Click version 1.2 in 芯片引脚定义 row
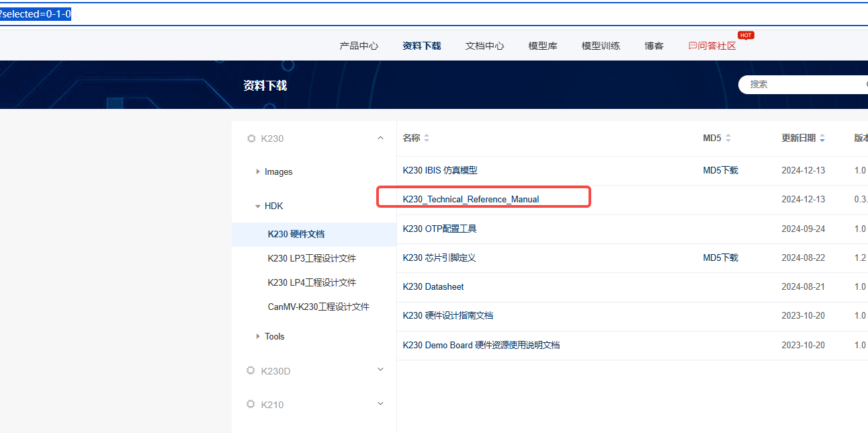This screenshot has width=868, height=433. click(x=860, y=258)
